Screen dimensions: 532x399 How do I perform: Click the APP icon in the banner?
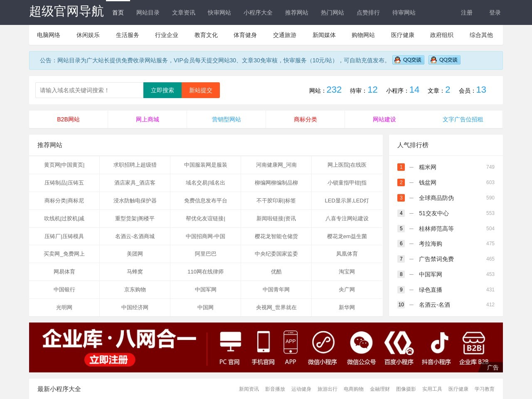tap(291, 342)
